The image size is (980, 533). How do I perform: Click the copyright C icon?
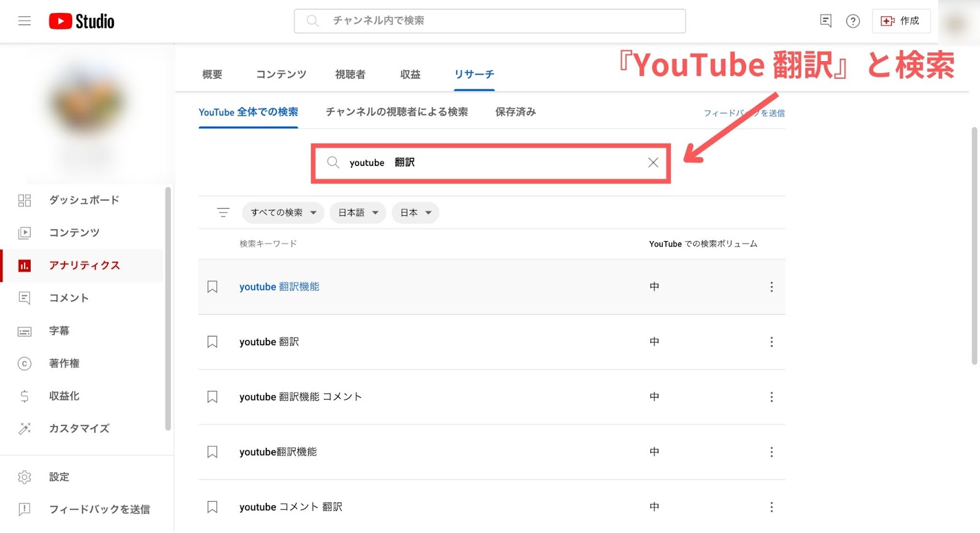[24, 363]
